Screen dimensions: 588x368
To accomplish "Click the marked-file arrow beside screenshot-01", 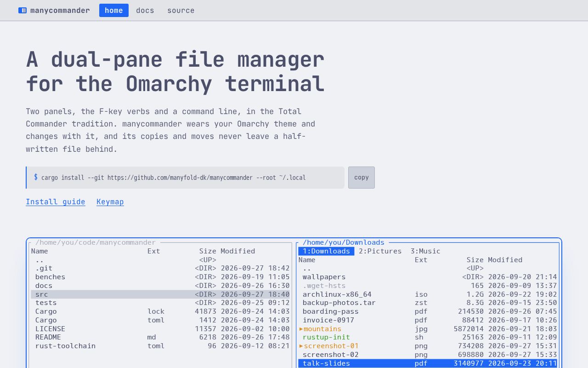I will point(301,346).
